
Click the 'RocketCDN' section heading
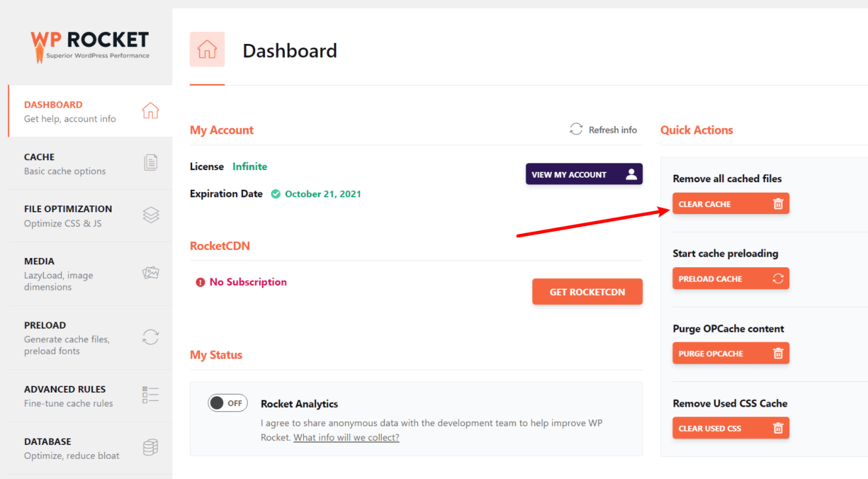tap(220, 246)
